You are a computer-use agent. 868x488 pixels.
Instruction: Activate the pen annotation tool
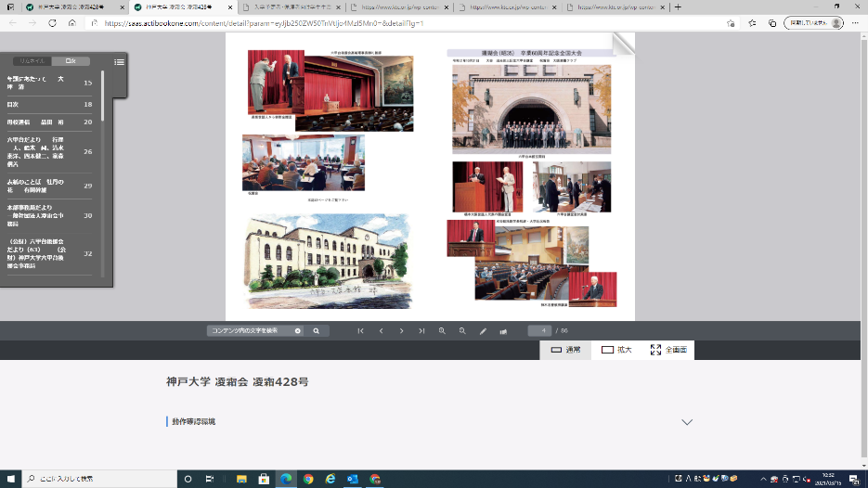[x=483, y=331]
